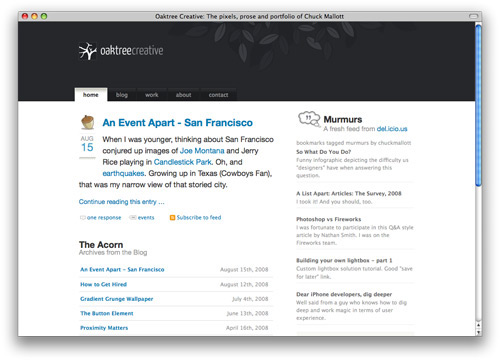Screen dimensions: 500x361
Task: Click the 'The Acorn' heading
Action: coord(101,245)
